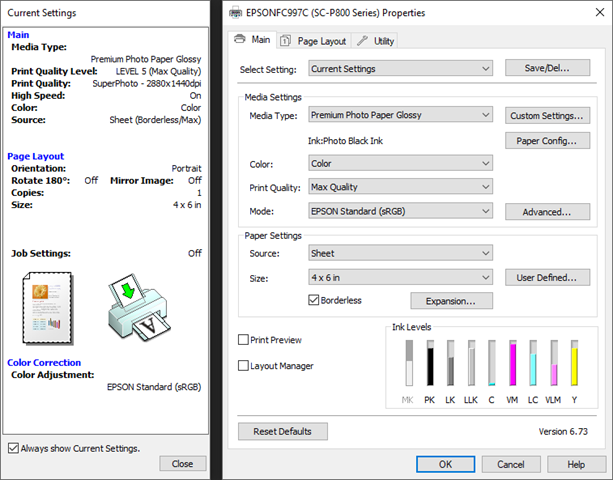
Task: Close the Properties dialog with X
Action: [600, 13]
